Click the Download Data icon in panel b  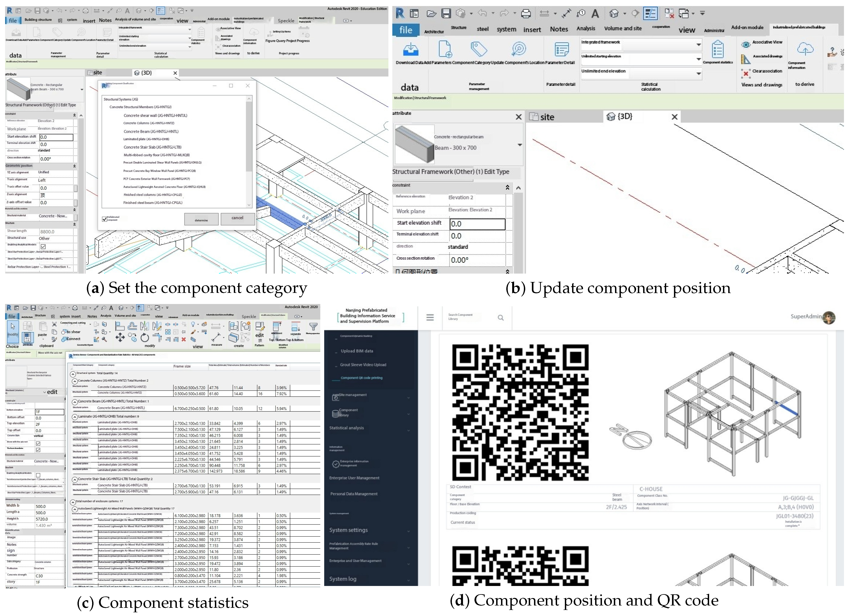(x=411, y=49)
